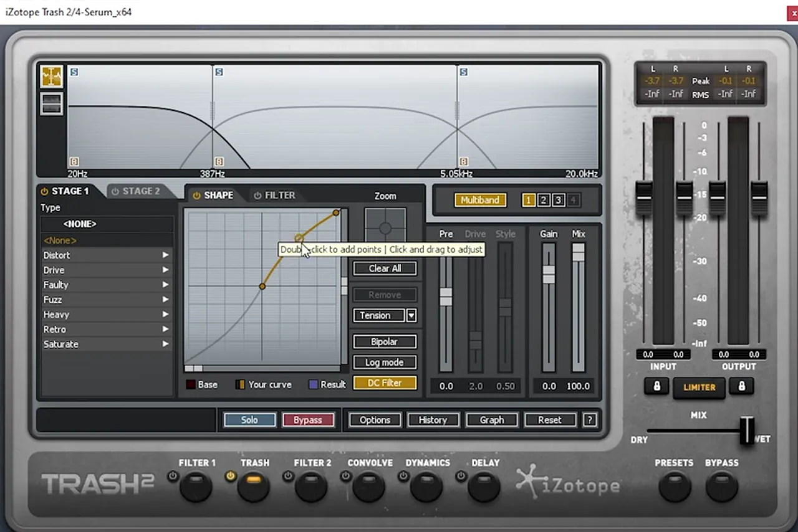798x532 pixels.
Task: Open the History window
Action: click(433, 420)
